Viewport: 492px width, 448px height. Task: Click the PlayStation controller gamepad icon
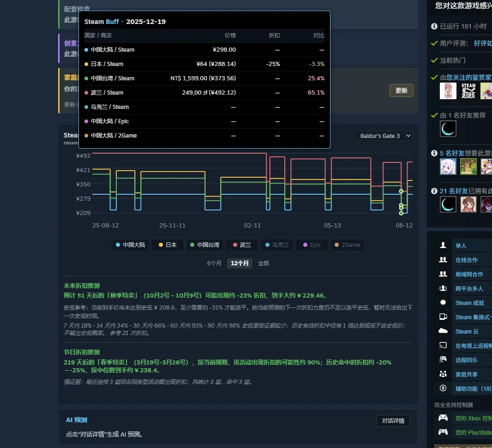[443, 432]
